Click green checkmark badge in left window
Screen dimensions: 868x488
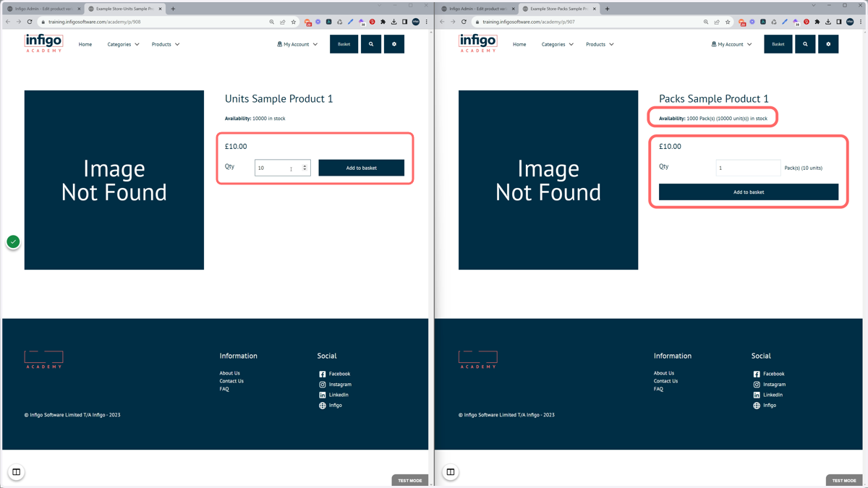tap(13, 241)
